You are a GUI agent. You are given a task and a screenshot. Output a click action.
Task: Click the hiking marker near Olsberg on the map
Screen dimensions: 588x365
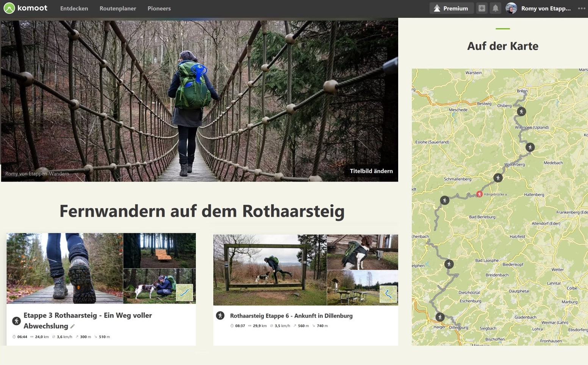521,111
